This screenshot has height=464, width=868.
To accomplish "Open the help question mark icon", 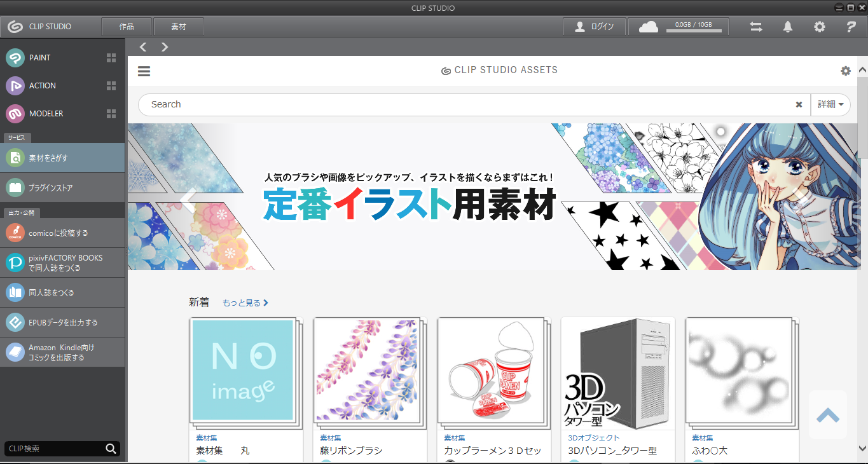I will coord(851,27).
